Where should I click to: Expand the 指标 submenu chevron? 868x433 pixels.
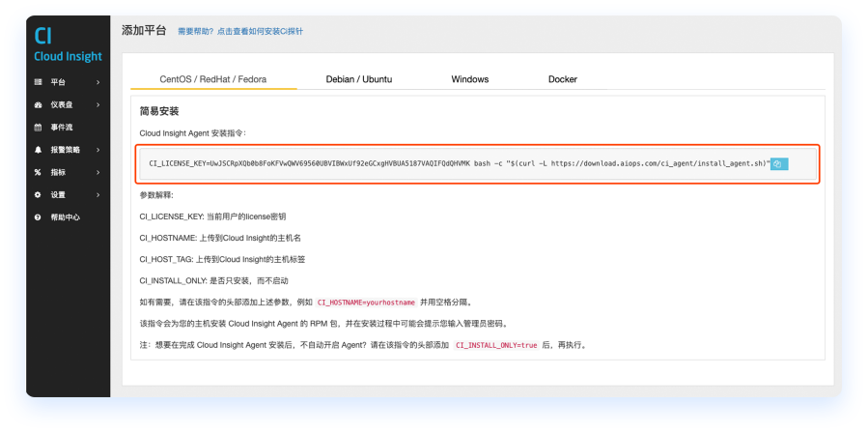coord(98,172)
